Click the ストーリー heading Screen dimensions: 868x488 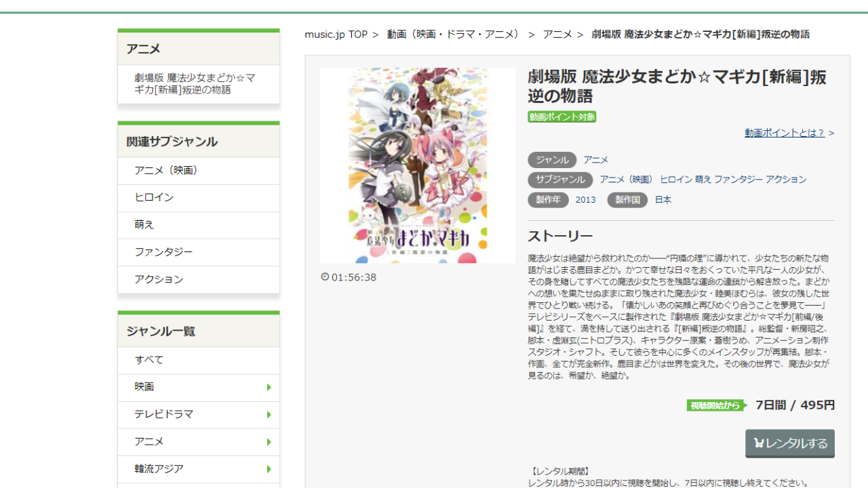click(x=560, y=236)
